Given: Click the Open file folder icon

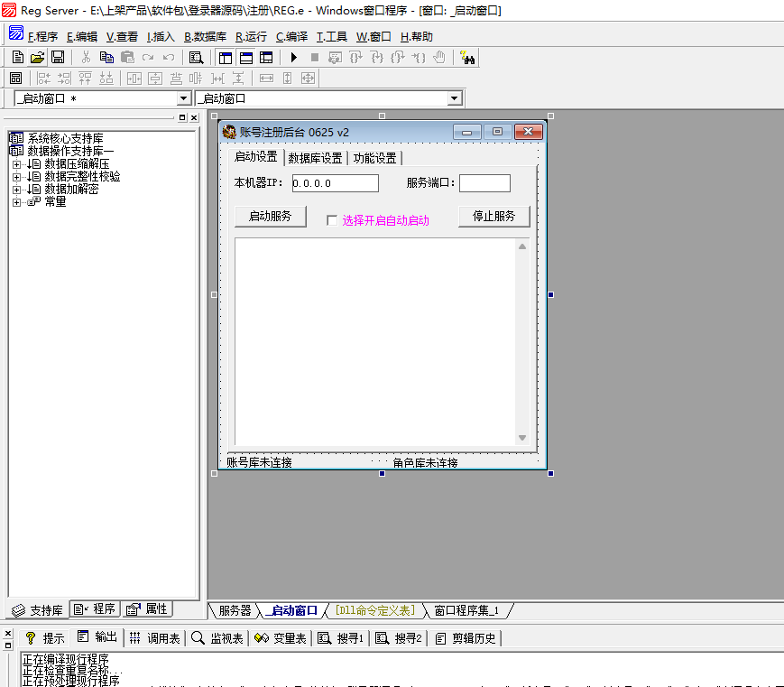Looking at the screenshot, I should 37,58.
